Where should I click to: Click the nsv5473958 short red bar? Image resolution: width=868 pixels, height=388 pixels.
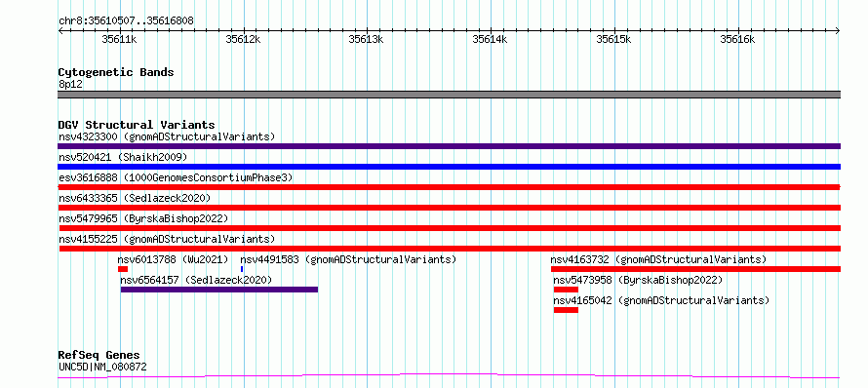(566, 290)
